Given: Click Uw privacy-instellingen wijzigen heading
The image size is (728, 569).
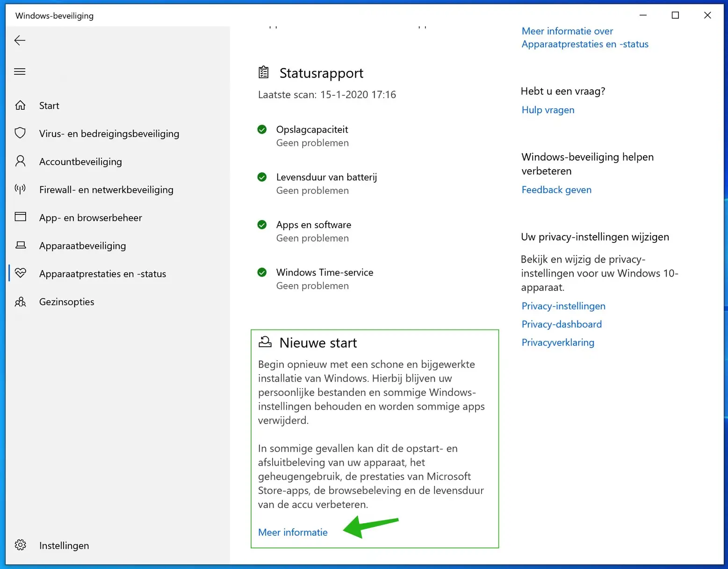Looking at the screenshot, I should tap(595, 237).
